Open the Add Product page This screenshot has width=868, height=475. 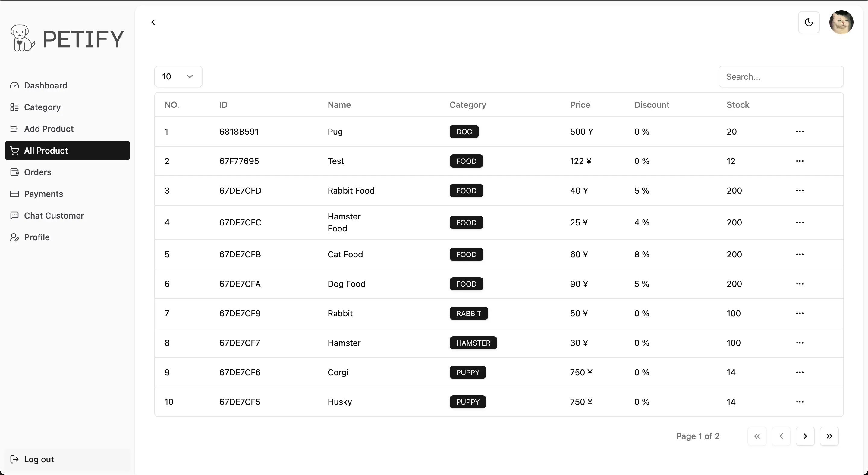click(x=49, y=129)
